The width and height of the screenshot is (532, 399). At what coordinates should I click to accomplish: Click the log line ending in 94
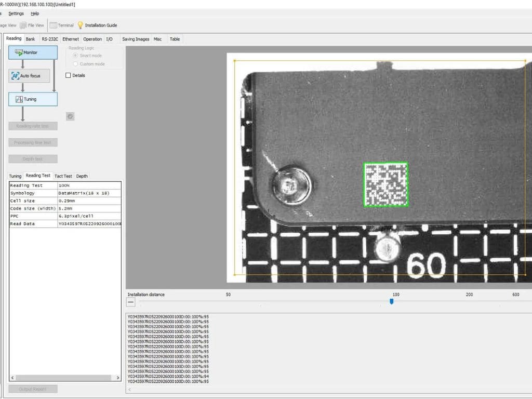[168, 377]
